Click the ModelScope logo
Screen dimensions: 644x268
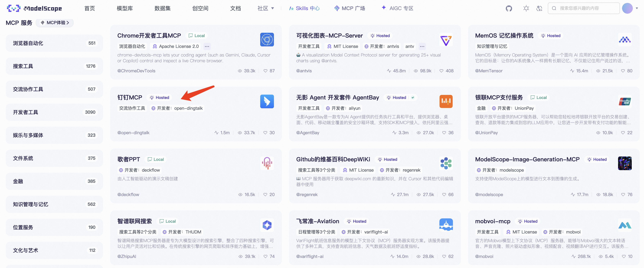[34, 8]
